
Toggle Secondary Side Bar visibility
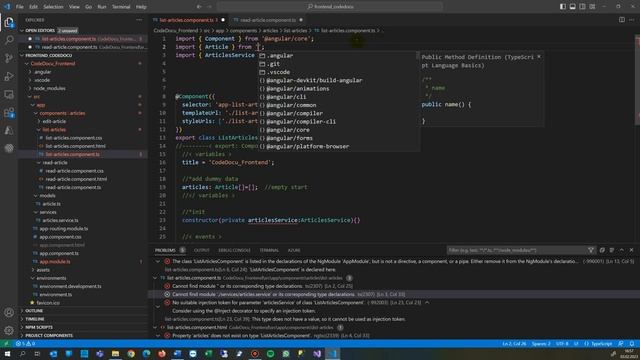click(582, 7)
